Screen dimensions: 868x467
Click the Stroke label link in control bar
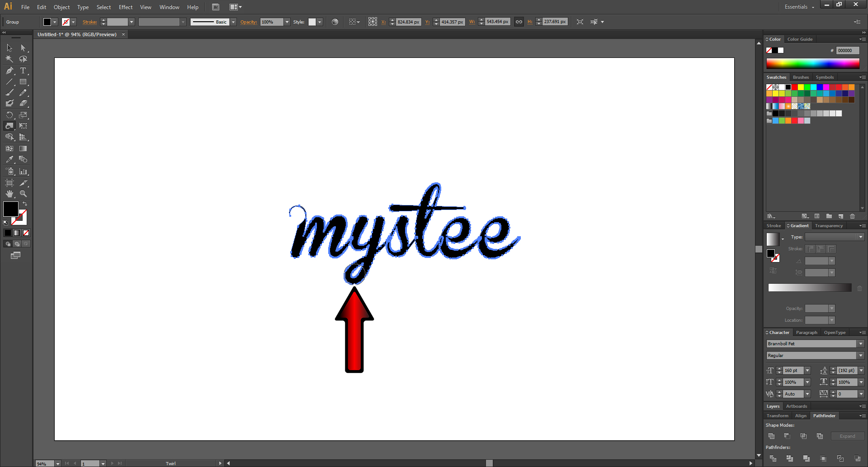(90, 22)
